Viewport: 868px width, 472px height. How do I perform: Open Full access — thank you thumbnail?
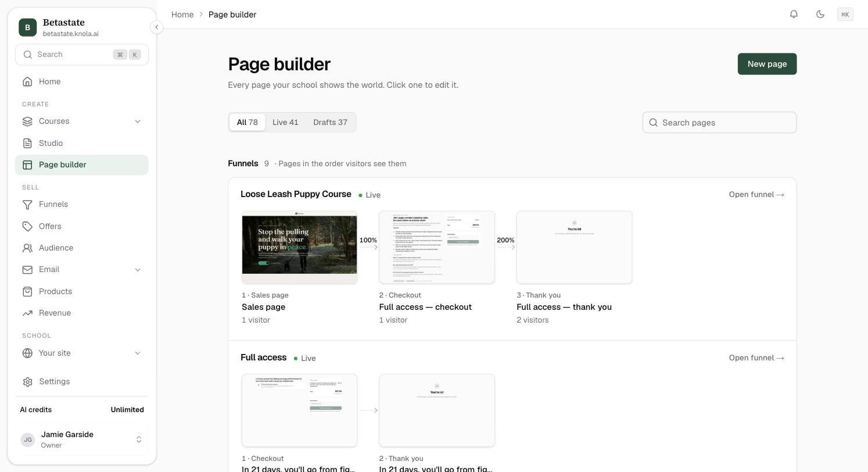pos(575,248)
